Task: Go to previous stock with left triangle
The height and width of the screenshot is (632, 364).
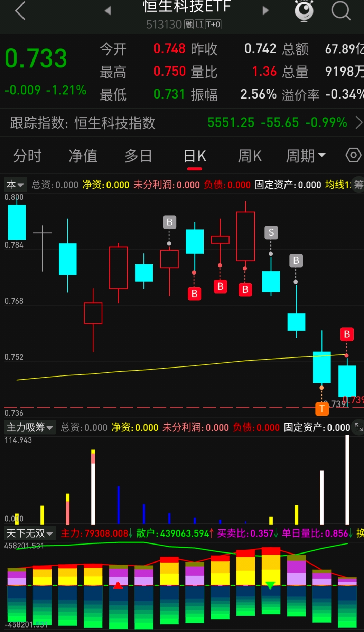Action: point(108,11)
